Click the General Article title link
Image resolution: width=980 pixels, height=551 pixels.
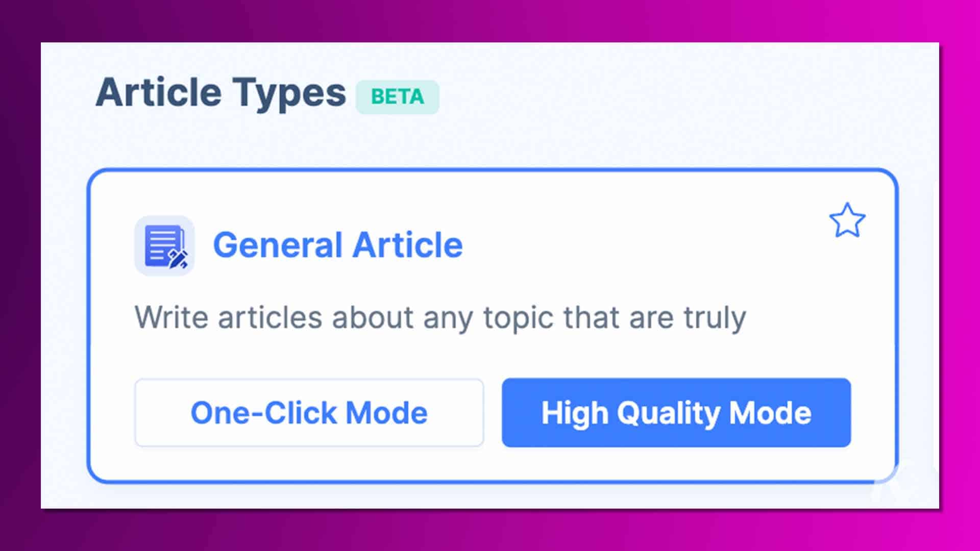coord(338,245)
